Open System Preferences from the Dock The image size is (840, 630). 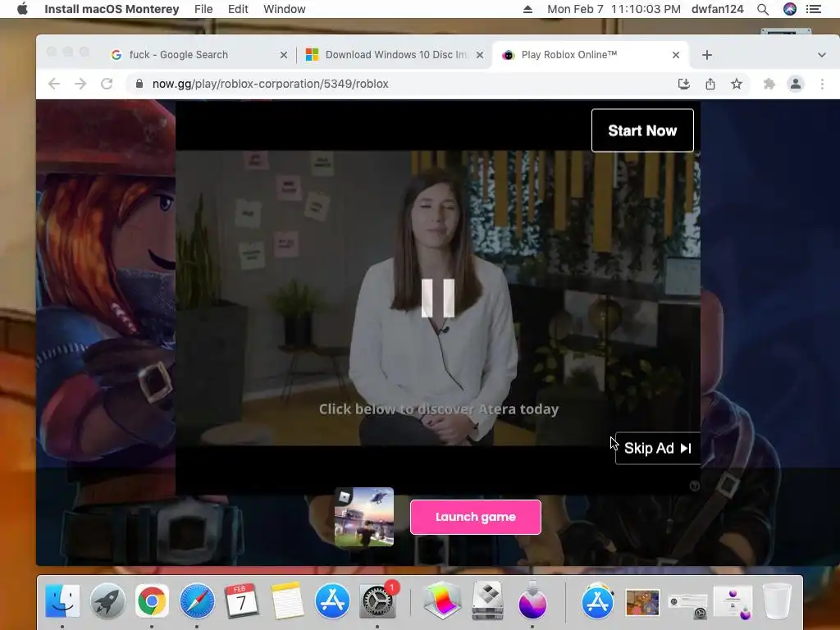click(x=377, y=601)
